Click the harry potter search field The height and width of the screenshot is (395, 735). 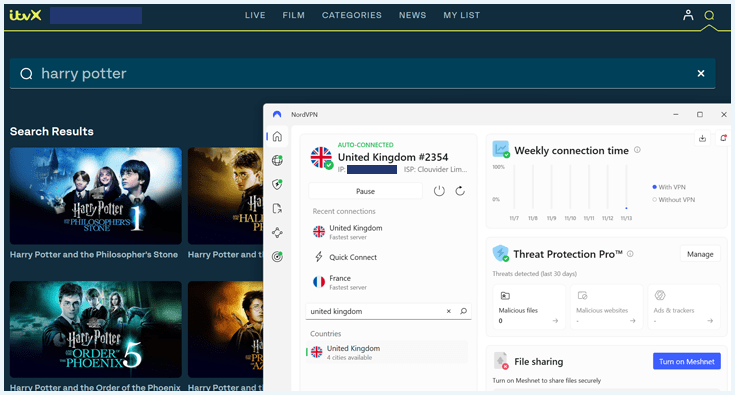[x=362, y=73]
